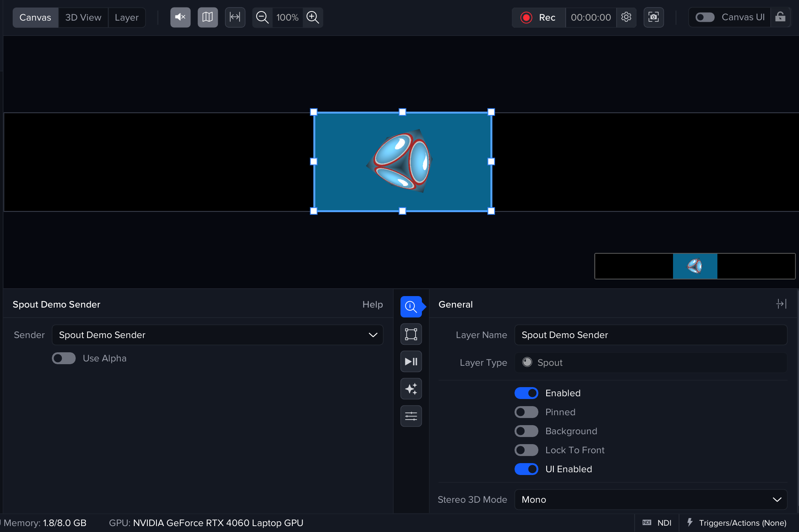Viewport: 799px width, 532px height.
Task: Toggle the Use Alpha switch
Action: tap(64, 358)
